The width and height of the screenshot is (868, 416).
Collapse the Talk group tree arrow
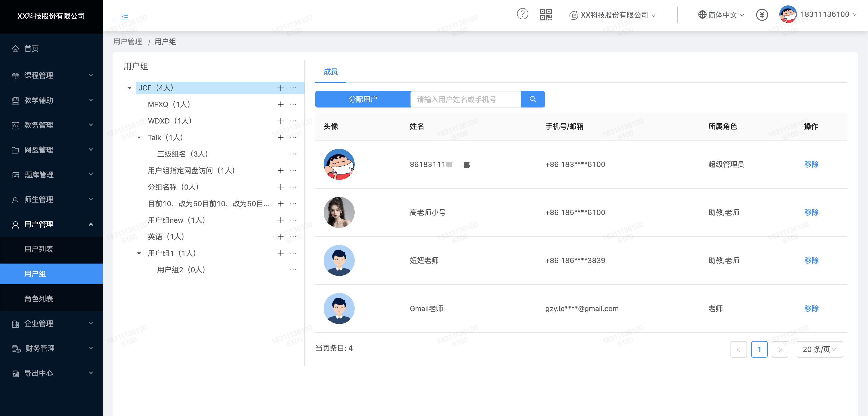pyautogui.click(x=139, y=138)
